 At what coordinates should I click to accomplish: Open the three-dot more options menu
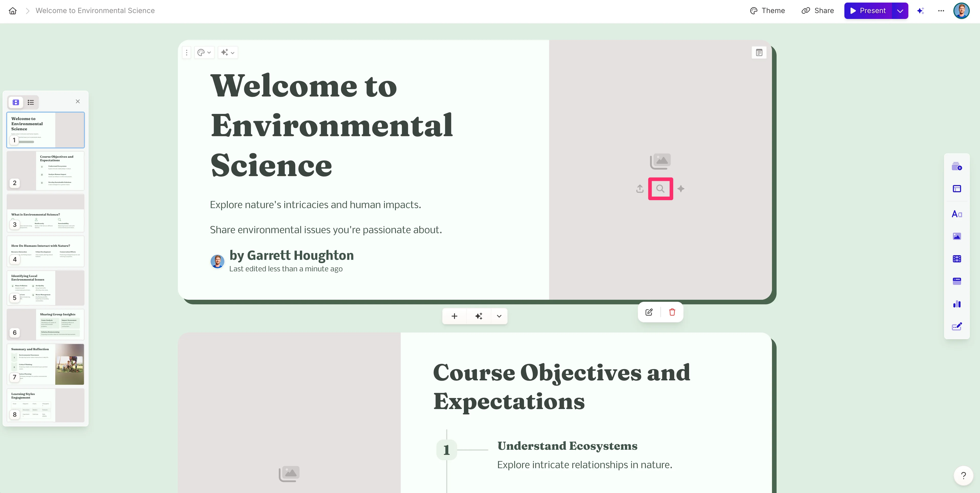tap(941, 11)
